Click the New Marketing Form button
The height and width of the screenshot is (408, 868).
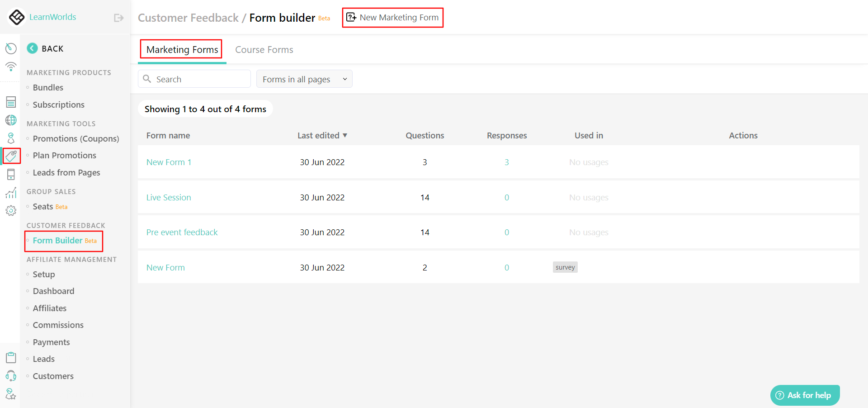(392, 17)
